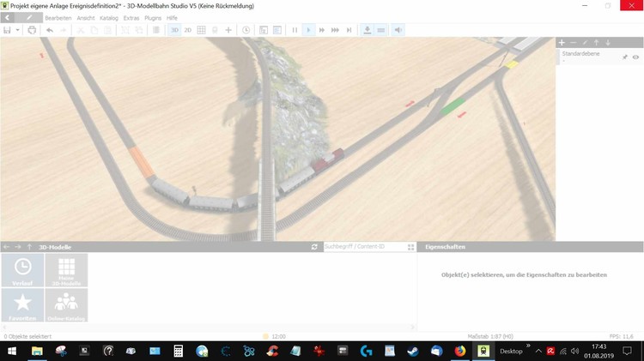This screenshot has width=644, height=361.
Task: Click the redo arrow
Action: pos(64,30)
